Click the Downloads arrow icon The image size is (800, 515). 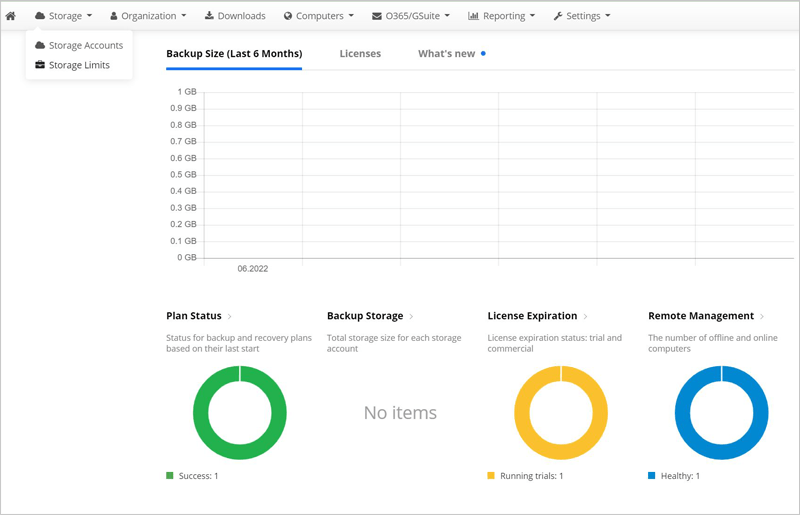tap(209, 15)
